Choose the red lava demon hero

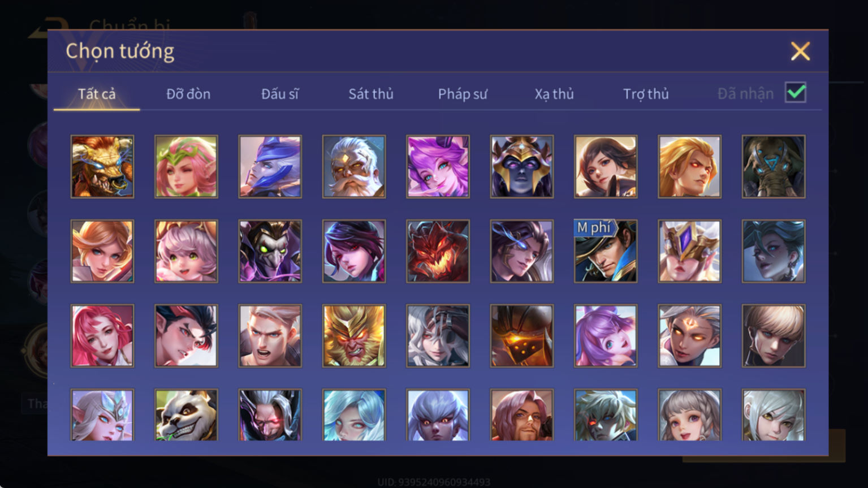[438, 251]
